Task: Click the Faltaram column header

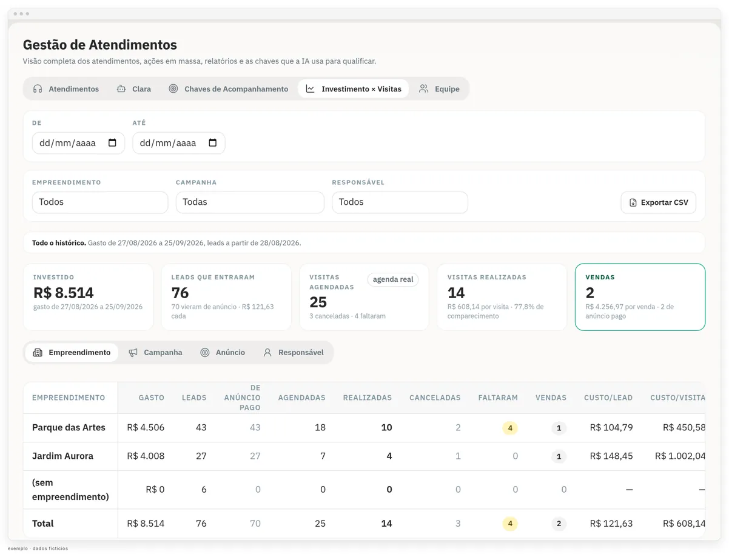Action: point(498,398)
